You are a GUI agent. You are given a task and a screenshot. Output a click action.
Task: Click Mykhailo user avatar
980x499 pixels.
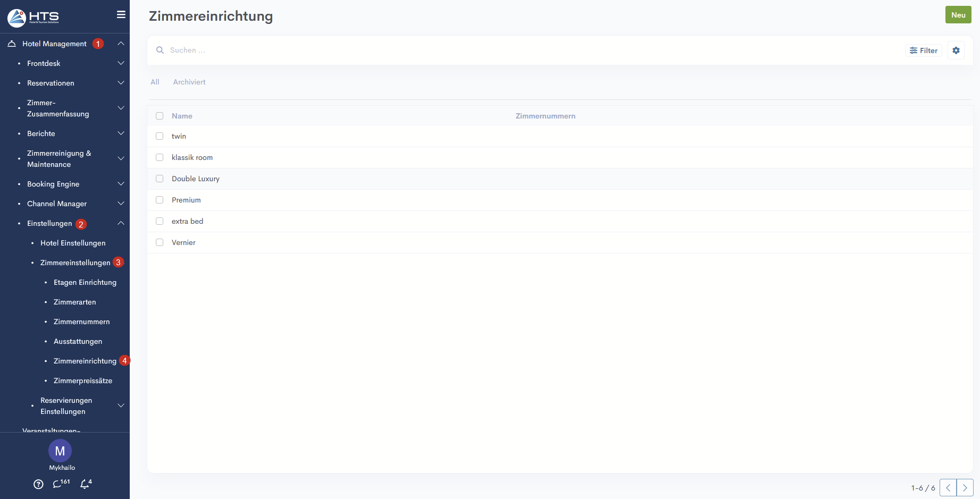[60, 451]
